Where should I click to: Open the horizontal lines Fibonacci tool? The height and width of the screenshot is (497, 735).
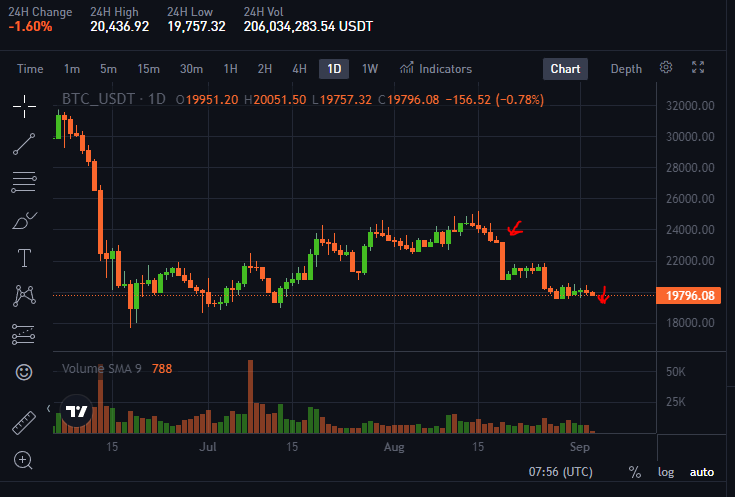coord(24,182)
